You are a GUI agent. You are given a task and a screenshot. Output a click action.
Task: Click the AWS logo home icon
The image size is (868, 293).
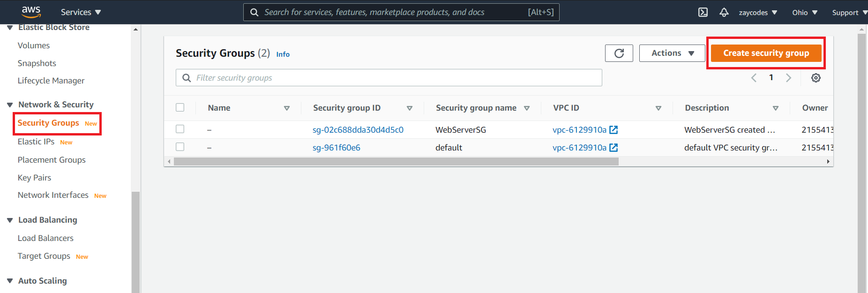coord(31,12)
